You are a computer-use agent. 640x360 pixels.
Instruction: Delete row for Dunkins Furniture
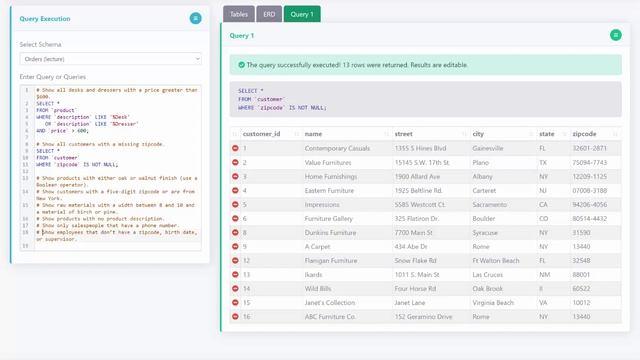[x=235, y=232]
